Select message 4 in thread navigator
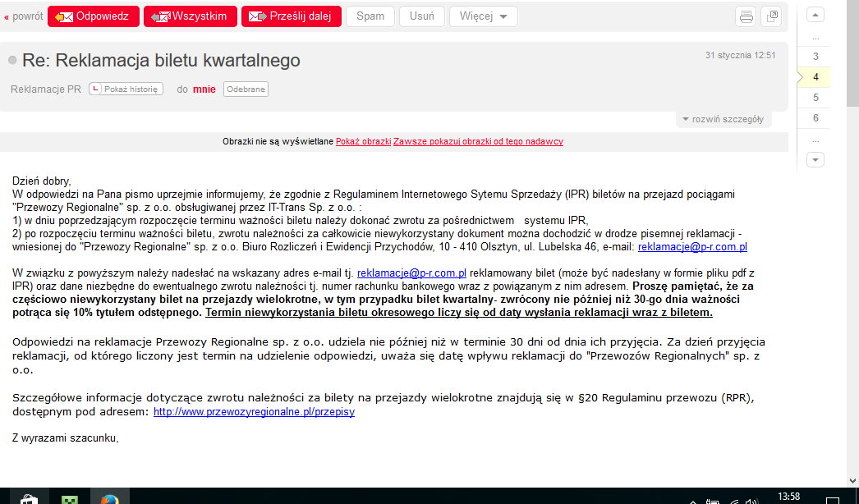Viewport: 859px width, 504px height. (815, 77)
